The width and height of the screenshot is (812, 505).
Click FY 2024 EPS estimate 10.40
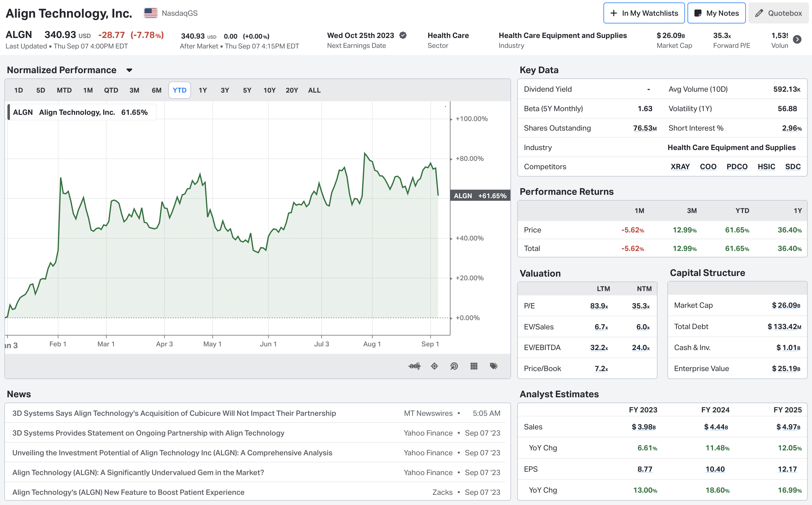coord(715,469)
